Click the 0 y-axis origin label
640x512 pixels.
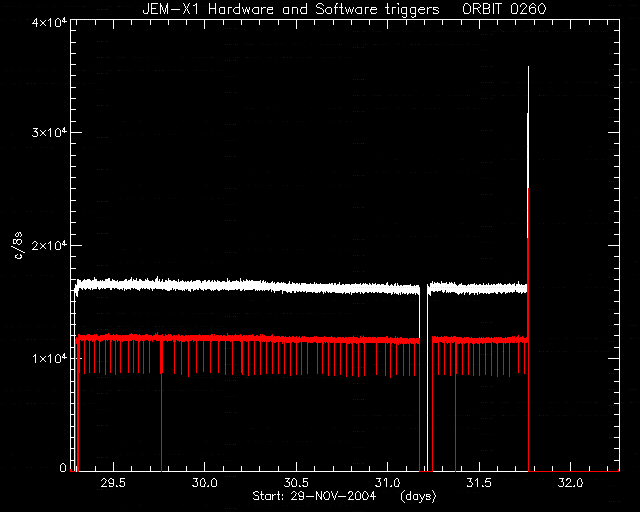click(x=62, y=467)
